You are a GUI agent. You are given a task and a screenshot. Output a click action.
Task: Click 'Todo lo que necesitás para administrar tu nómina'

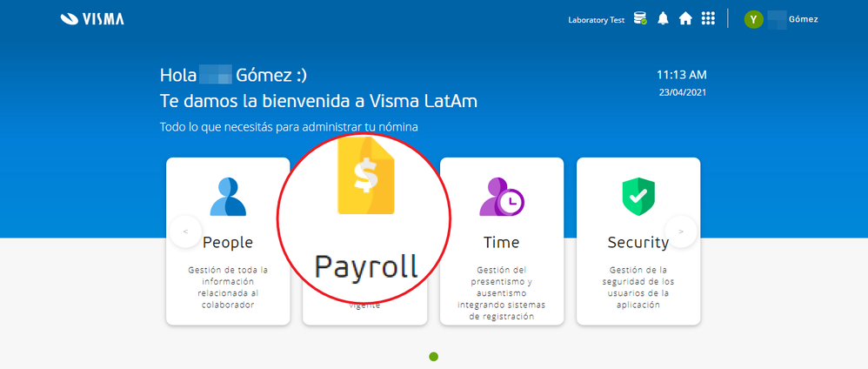[x=289, y=127]
